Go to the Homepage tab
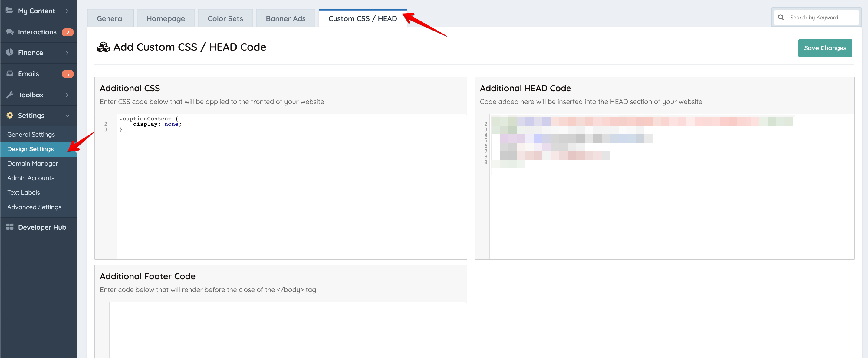Viewport: 868px width, 358px height. 166,18
